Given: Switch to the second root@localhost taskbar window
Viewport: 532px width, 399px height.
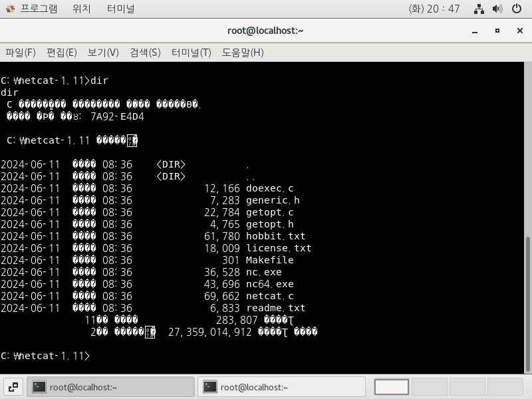Looking at the screenshot, I should pyautogui.click(x=281, y=387).
